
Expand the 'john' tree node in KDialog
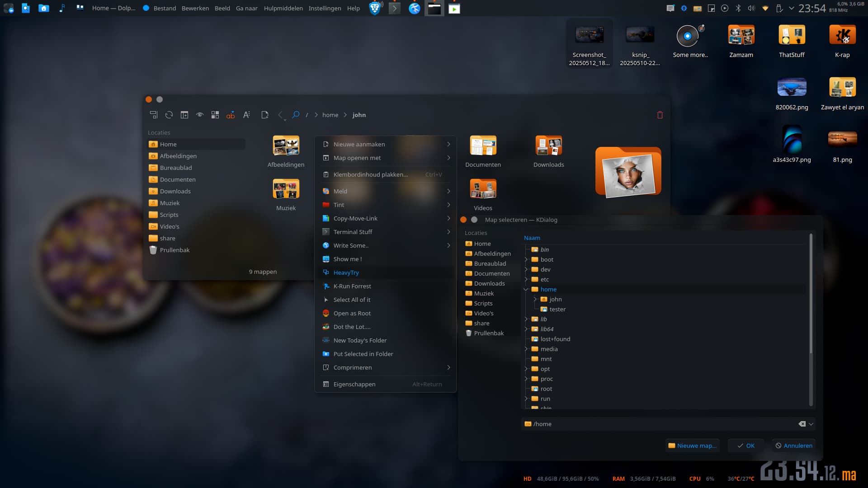point(535,299)
